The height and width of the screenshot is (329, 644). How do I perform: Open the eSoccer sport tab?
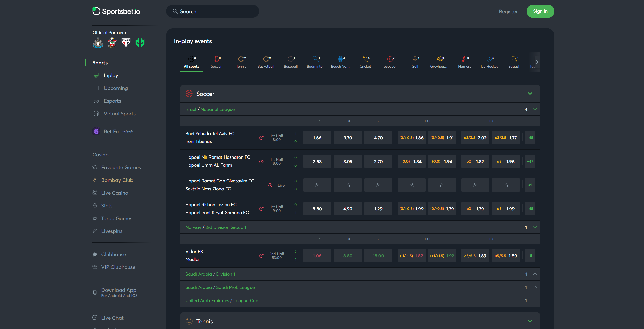coord(390,62)
